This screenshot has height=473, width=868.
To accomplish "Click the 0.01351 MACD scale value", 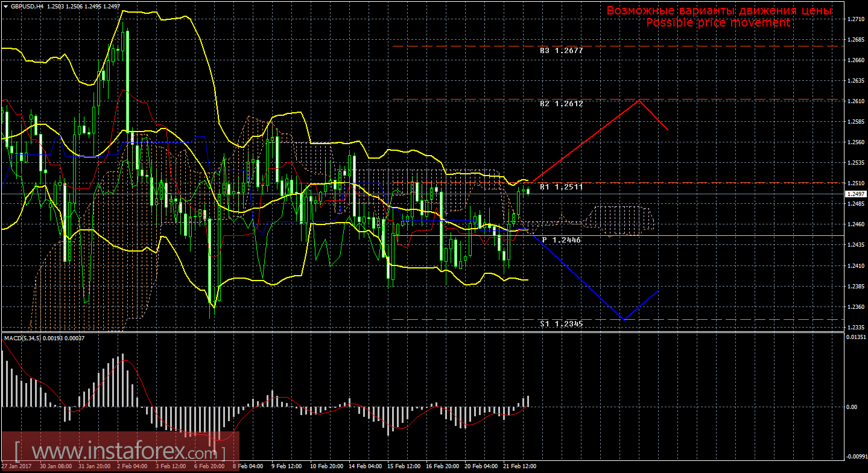I will tap(855, 337).
